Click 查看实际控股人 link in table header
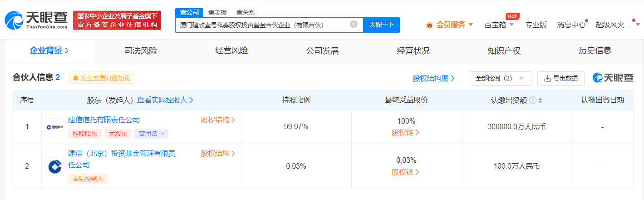Viewport: 644px width, 200px height. point(166,100)
